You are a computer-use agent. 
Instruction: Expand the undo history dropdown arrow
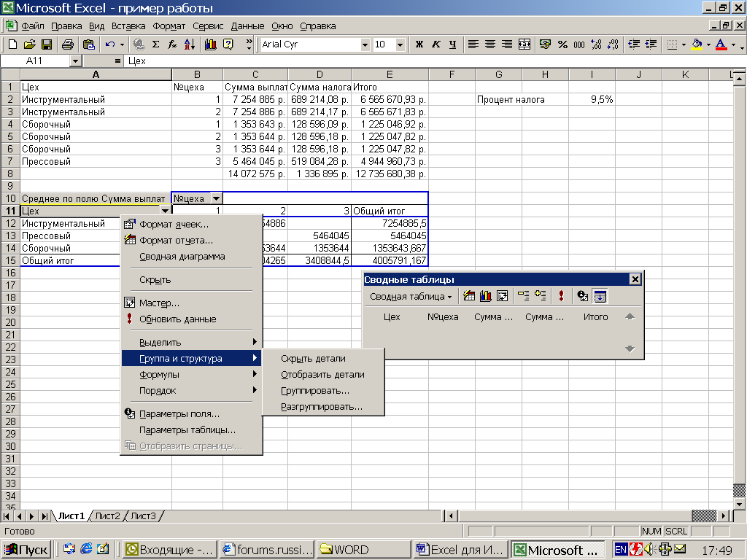click(122, 44)
